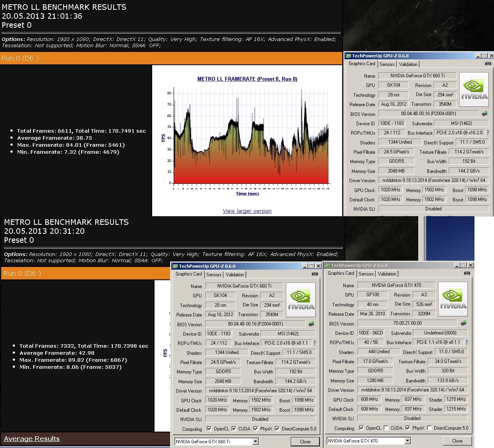Click camera icon in bottom GTX 660 Ti window
The width and height of the screenshot is (494, 448).
[315, 274]
